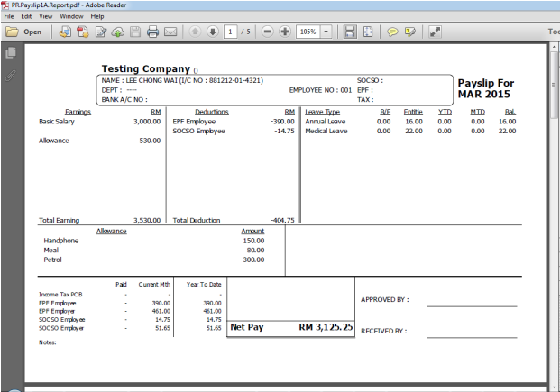Click the fit one full page icon
560x392 pixels.
(368, 32)
